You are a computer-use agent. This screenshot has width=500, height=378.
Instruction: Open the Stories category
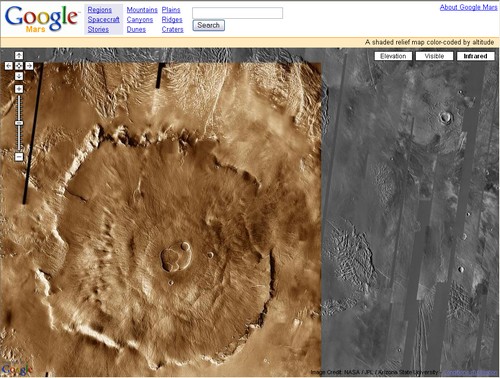click(x=98, y=29)
